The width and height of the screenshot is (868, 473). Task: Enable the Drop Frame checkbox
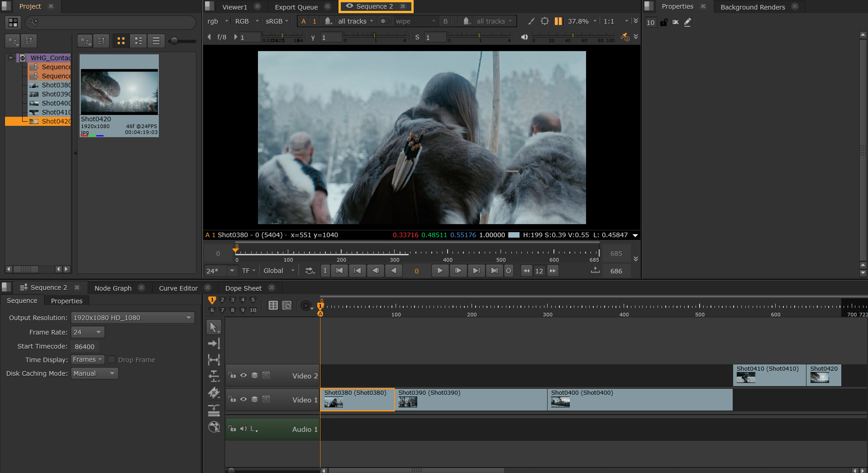tap(112, 359)
